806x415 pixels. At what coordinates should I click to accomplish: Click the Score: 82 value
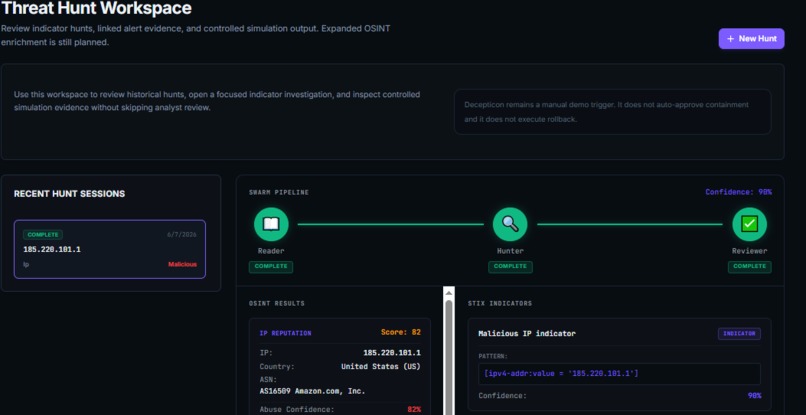click(401, 332)
